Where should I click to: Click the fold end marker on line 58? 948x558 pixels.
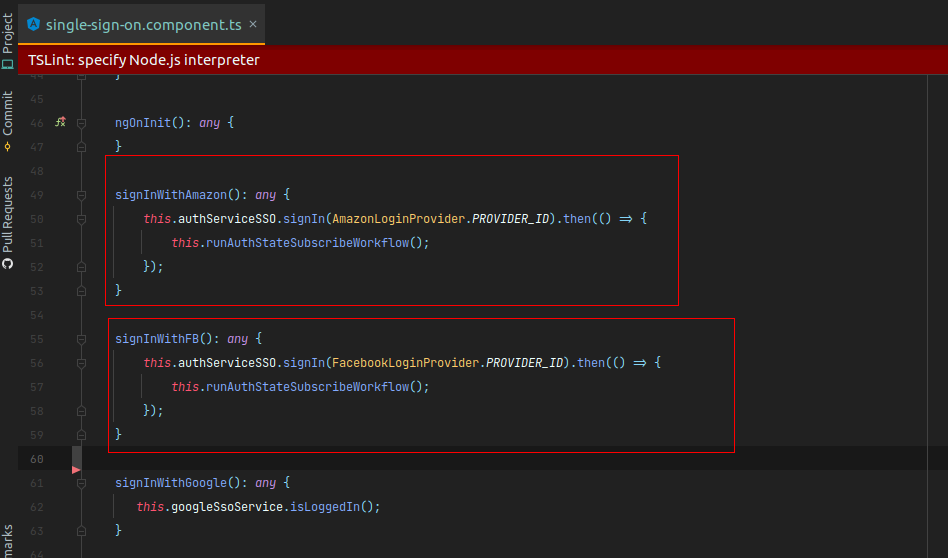[x=81, y=411]
